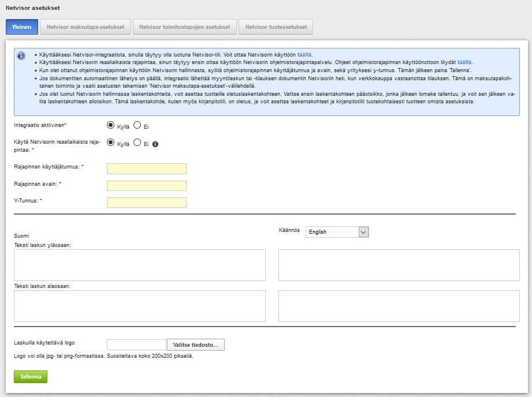This screenshot has width=532, height=397.
Task: Select Kyllä for Netvisorin reaaliaikaista rajapintaa
Action: (x=110, y=143)
